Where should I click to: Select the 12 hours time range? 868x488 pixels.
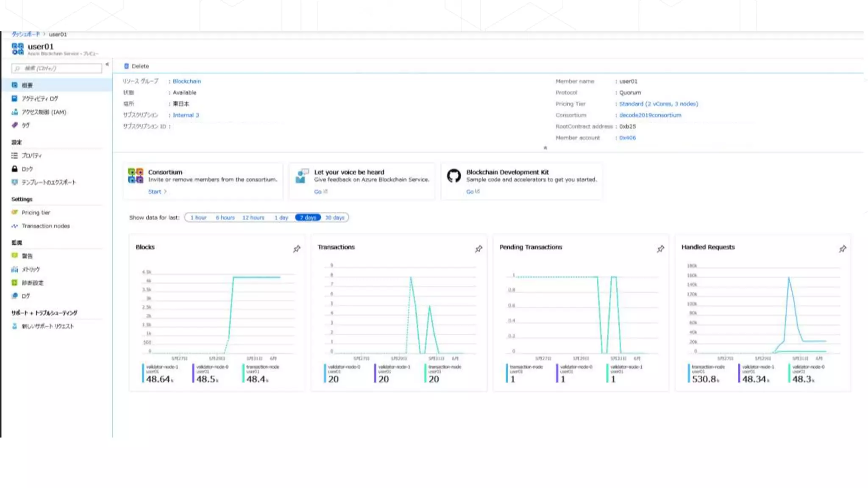[253, 218]
